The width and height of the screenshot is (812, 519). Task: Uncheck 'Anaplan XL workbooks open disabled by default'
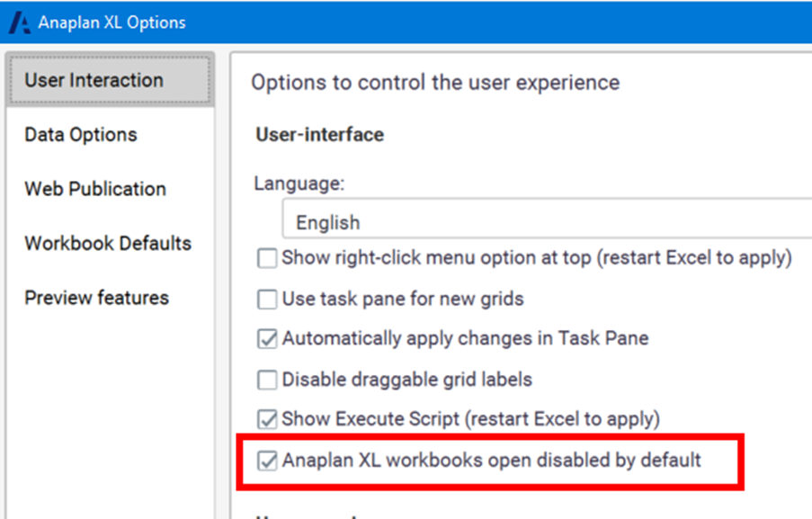pyautogui.click(x=267, y=461)
